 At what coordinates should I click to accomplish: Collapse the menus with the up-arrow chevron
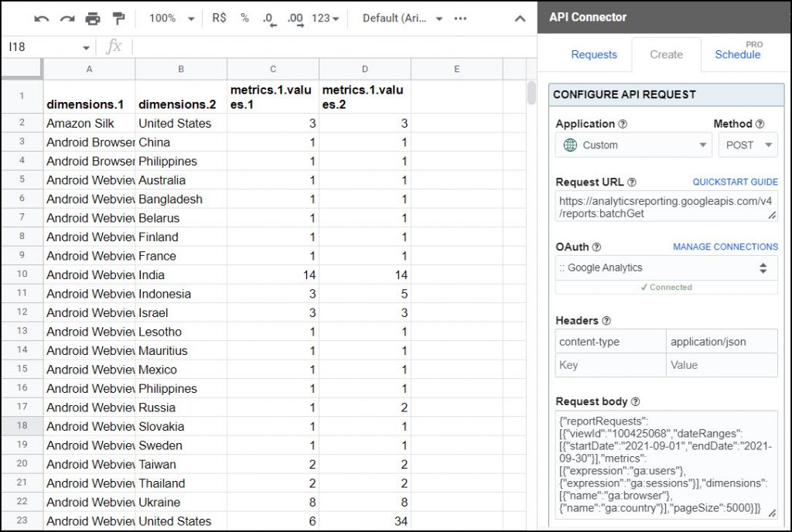520,19
